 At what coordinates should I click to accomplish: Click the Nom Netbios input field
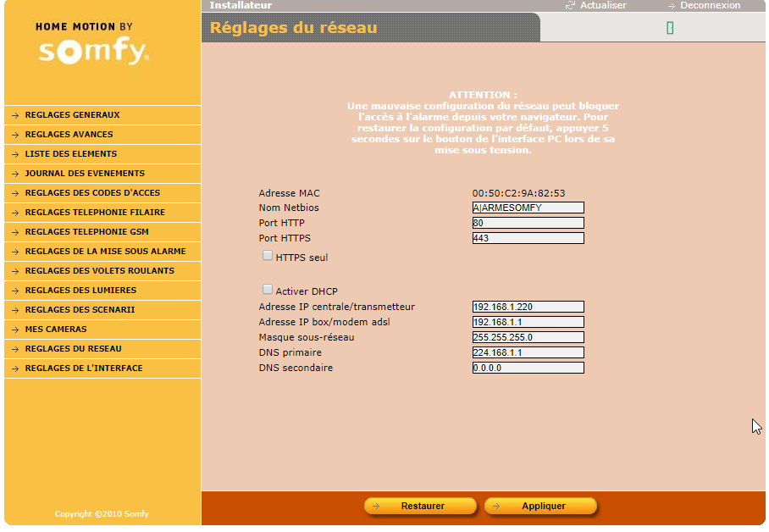(x=528, y=208)
